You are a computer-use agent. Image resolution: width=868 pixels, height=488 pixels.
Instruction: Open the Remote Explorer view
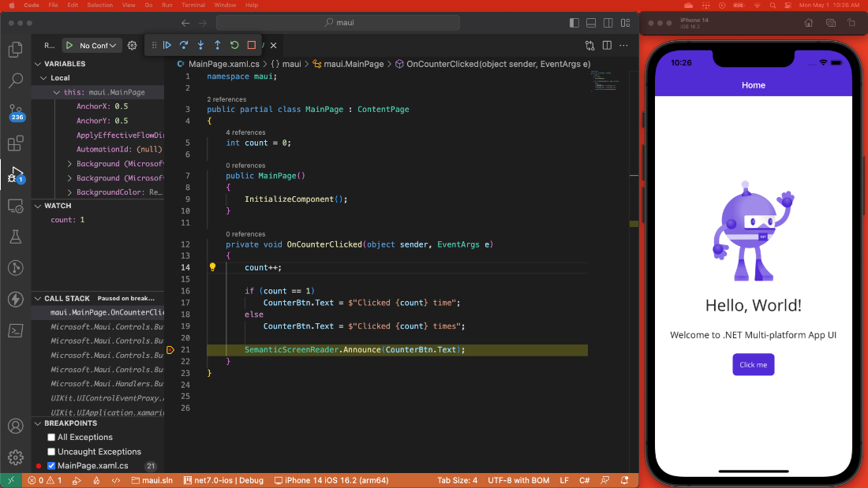16,206
